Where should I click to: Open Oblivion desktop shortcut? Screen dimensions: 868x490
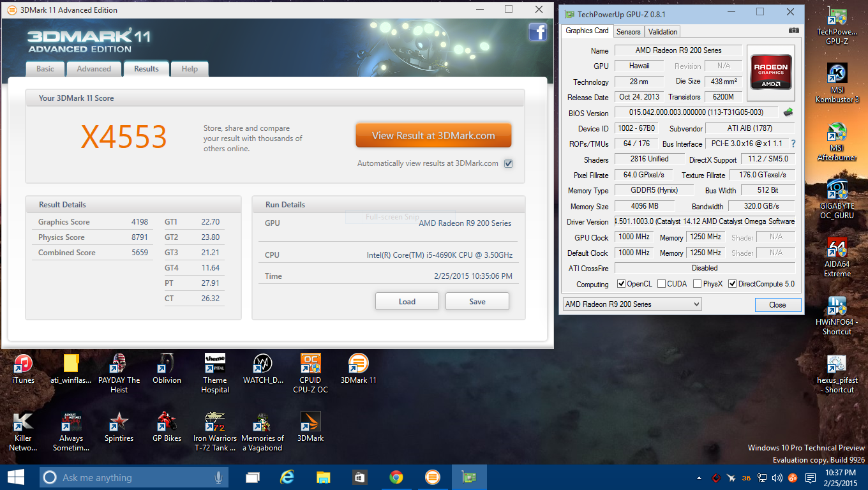[x=167, y=368]
